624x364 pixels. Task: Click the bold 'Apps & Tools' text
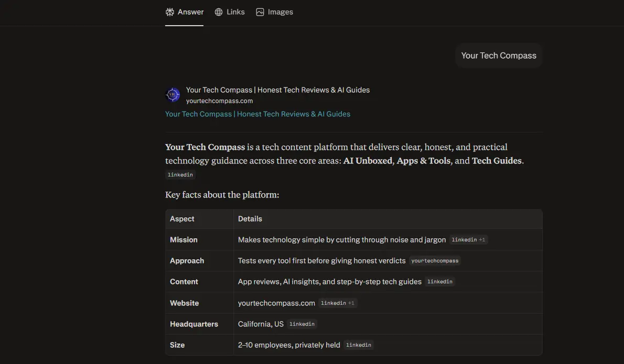pyautogui.click(x=424, y=161)
